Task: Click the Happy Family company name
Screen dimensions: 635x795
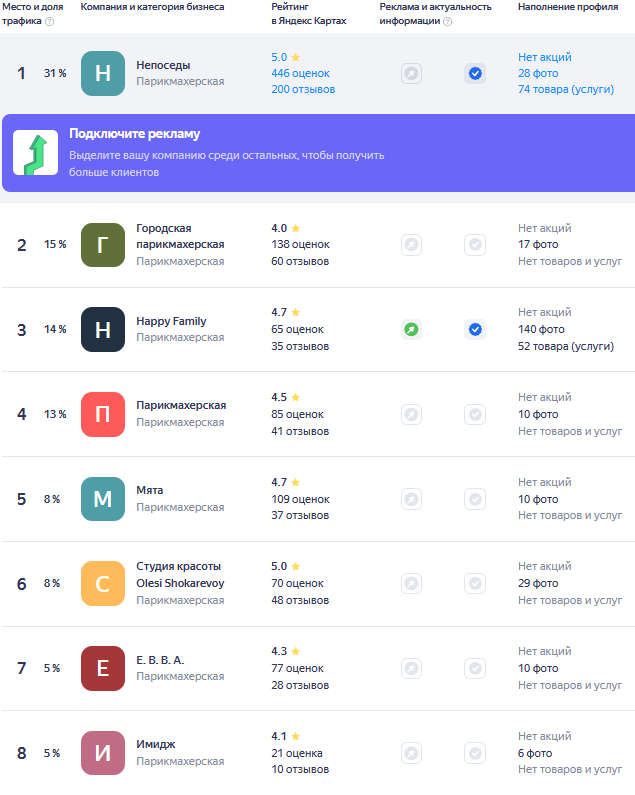Action: pyautogui.click(x=171, y=321)
